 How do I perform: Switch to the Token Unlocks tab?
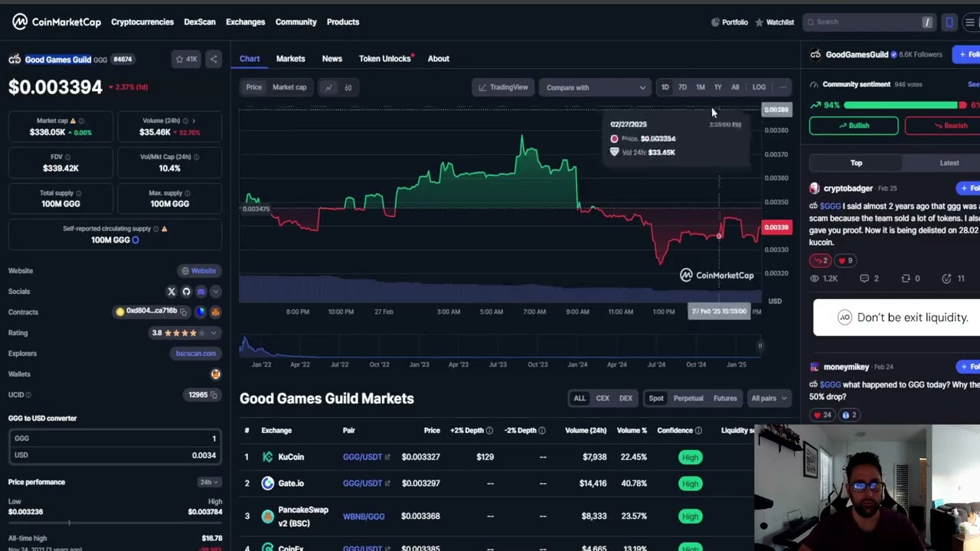[x=385, y=59]
